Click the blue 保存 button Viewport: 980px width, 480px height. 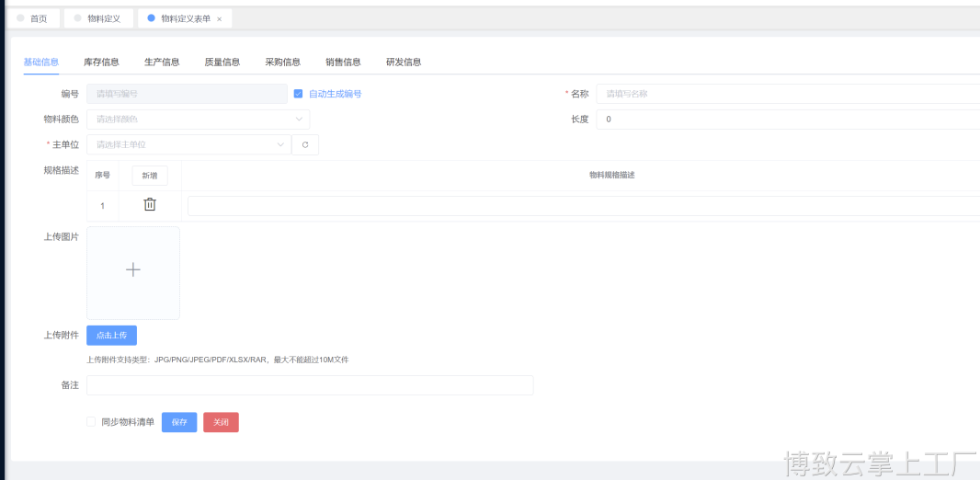(179, 422)
